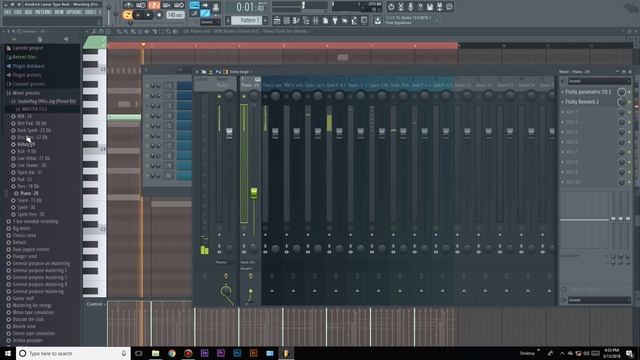Click the Stop button in transport
The height and width of the screenshot is (360, 640).
149,15
